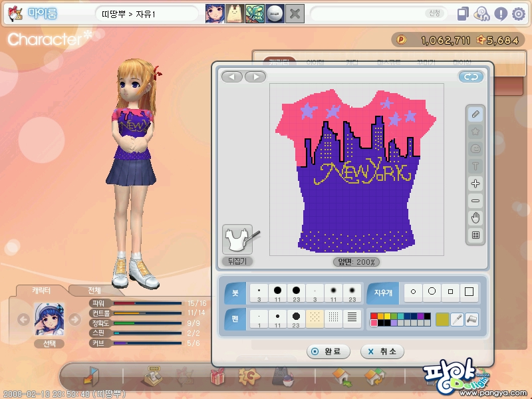Select the dense dot grid pattern pen
This screenshot has width=532, height=399.
334,319
